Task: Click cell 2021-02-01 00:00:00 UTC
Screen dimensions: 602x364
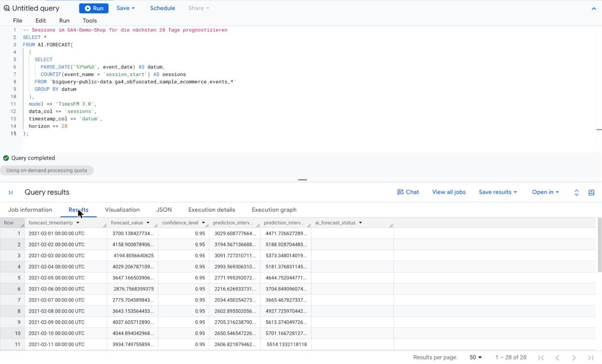Action: 66,234
